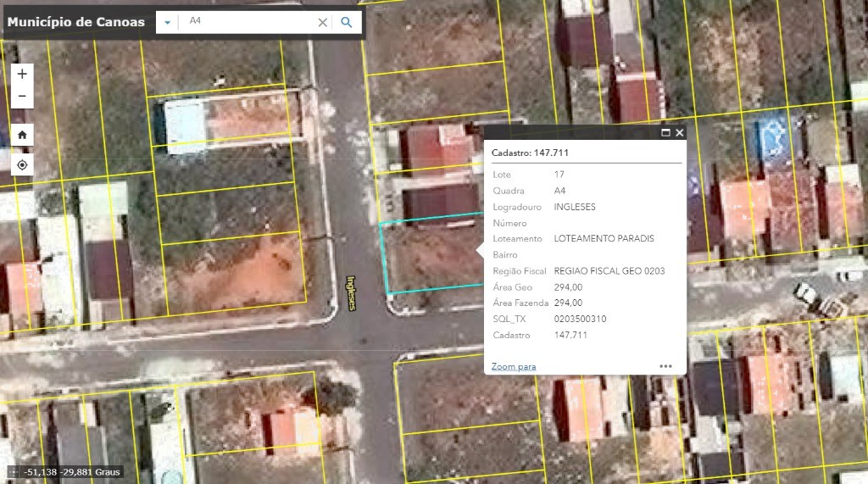The height and width of the screenshot is (484, 868).
Task: Select REGIAO FISCAL GEO 0203 value
Action: point(609,270)
